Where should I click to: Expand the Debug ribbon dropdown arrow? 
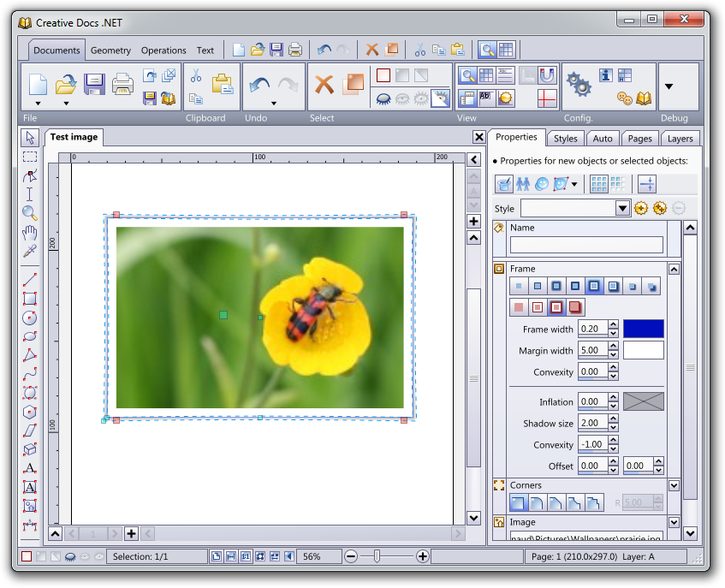[x=669, y=86]
